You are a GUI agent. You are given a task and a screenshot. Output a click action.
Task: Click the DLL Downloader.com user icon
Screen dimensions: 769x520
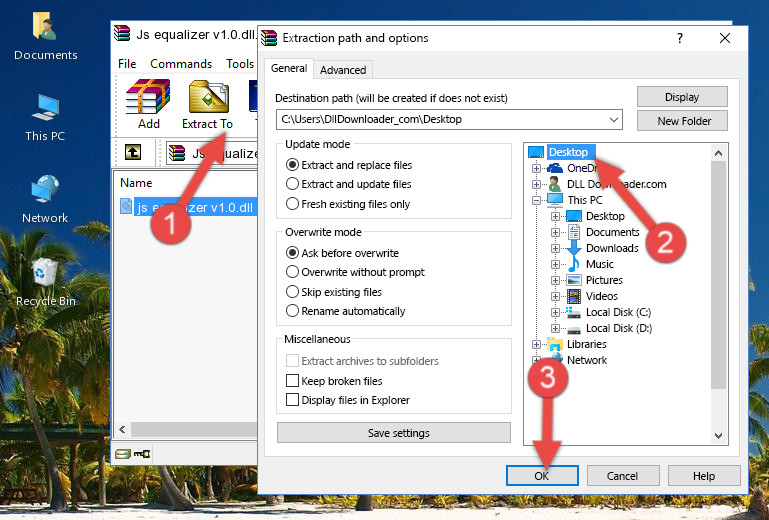coord(555,184)
